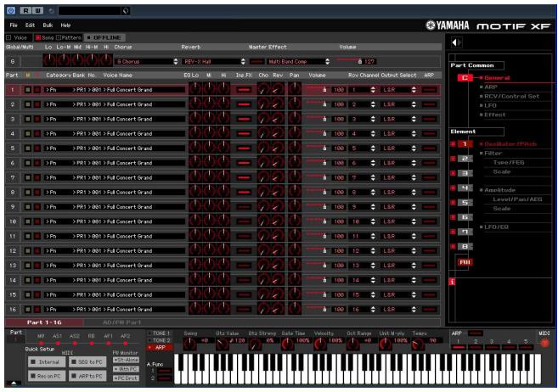558x392 pixels.
Task: Switch to the Part 1-16 tab
Action: click(x=44, y=322)
